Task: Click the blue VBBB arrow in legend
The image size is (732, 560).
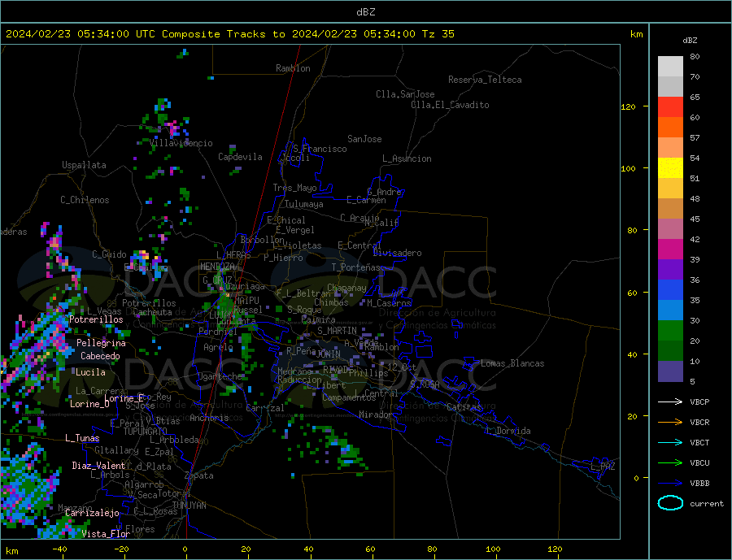Action: (x=670, y=483)
